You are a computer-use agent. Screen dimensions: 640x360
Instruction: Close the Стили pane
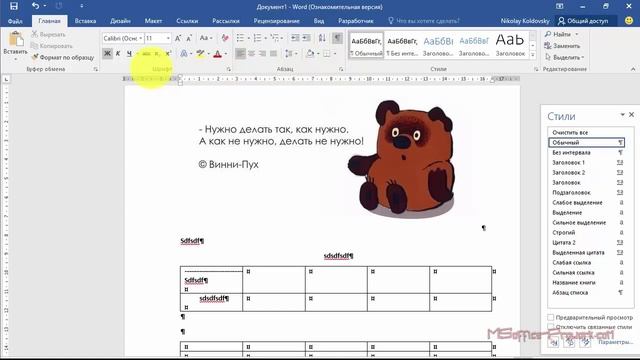[x=631, y=115]
